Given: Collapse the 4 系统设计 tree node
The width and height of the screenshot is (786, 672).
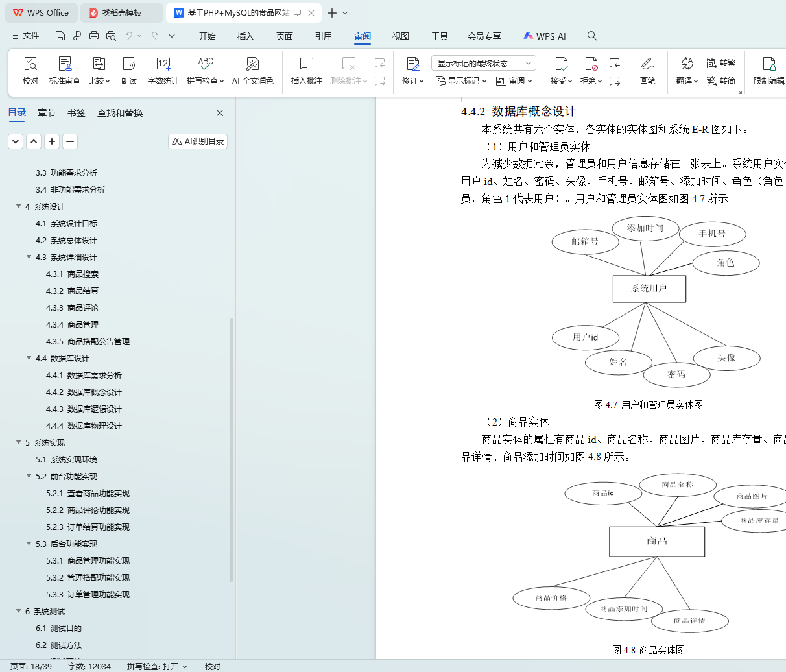Looking at the screenshot, I should pyautogui.click(x=19, y=206).
